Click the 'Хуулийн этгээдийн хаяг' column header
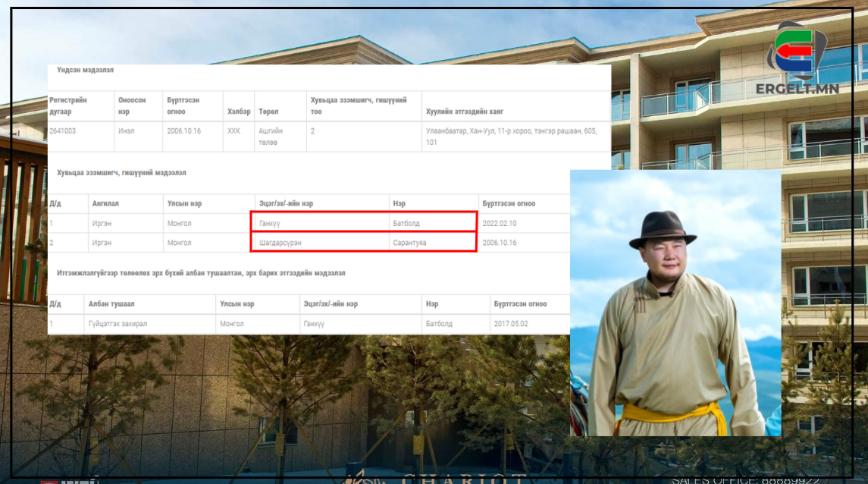This screenshot has width=868, height=484. click(465, 112)
